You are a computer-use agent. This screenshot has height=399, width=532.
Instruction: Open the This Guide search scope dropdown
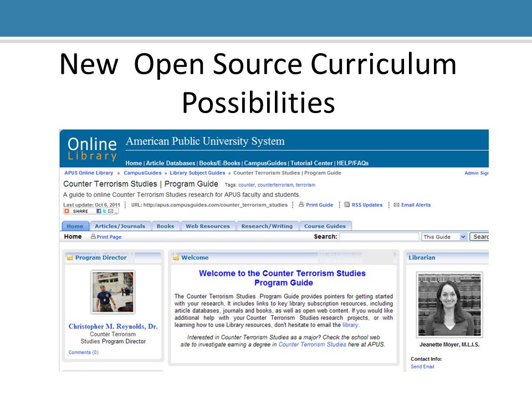tap(444, 237)
